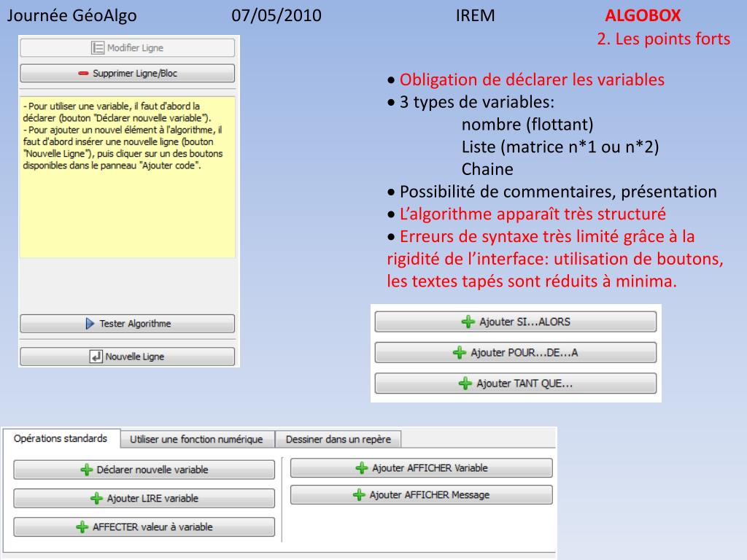This screenshot has width=747, height=560.
Task: Click the Ajouter AFFICHER Message button
Action: click(422, 495)
